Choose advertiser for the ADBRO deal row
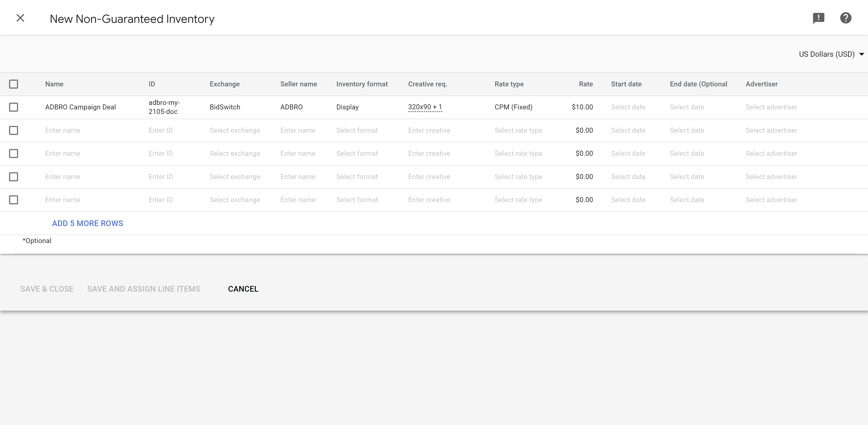868x425 pixels. pos(771,107)
